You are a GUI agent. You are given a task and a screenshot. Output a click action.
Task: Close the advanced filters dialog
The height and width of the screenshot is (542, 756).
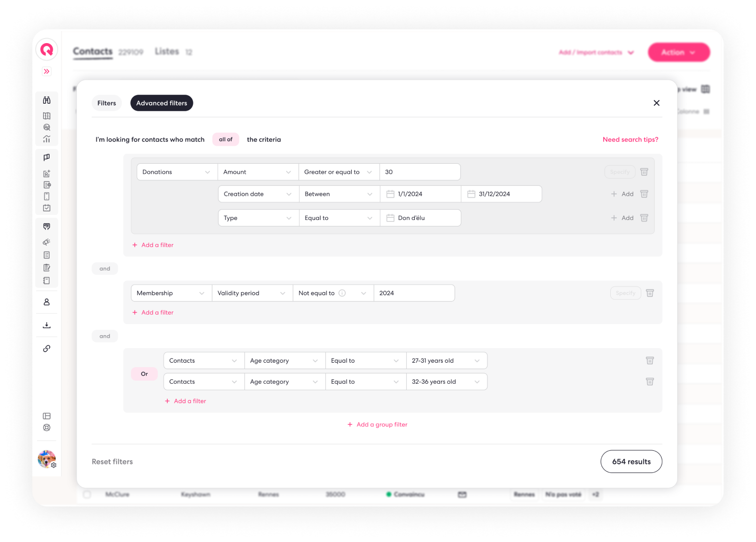point(656,103)
